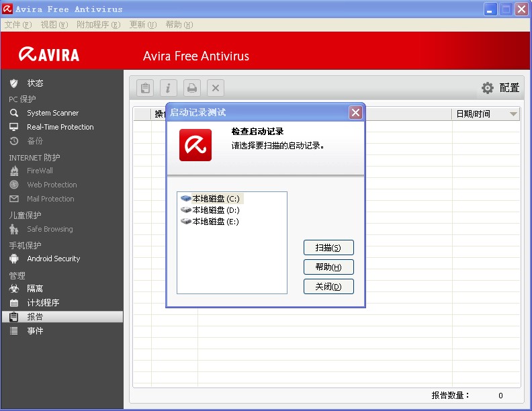Open the 帮助(H) menu
The height and width of the screenshot is (411, 532).
pyautogui.click(x=179, y=25)
